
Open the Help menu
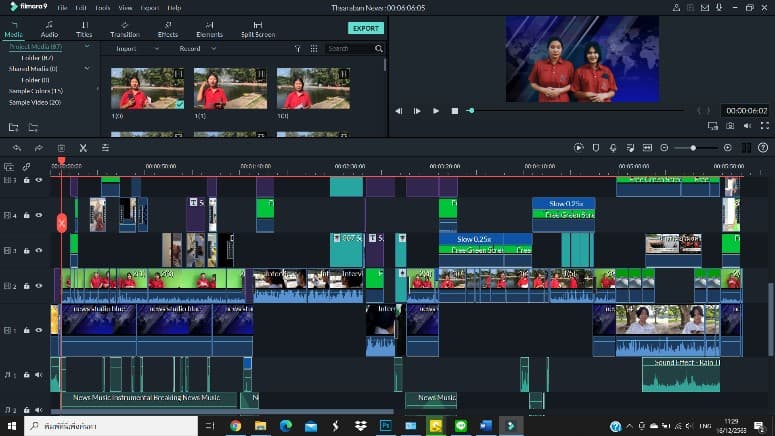pos(174,8)
